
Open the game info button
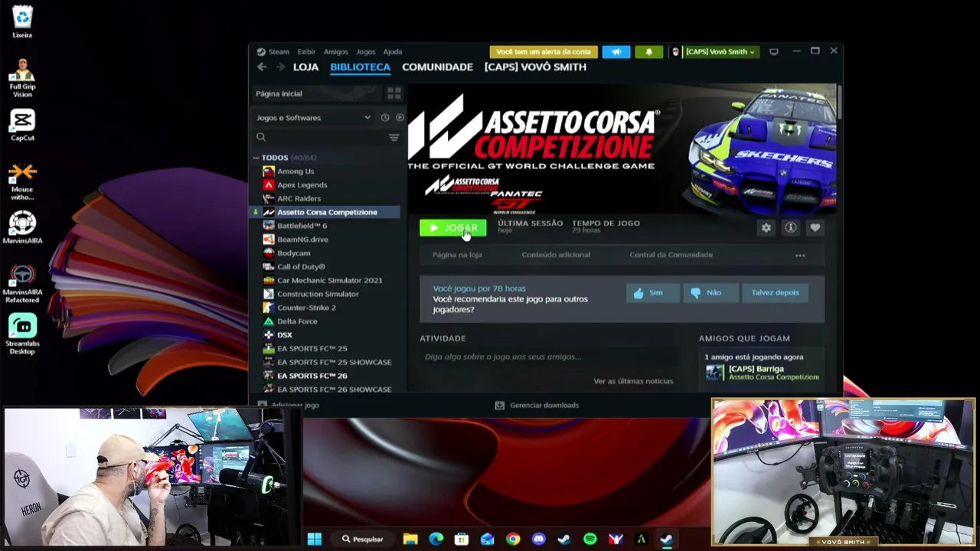click(791, 228)
